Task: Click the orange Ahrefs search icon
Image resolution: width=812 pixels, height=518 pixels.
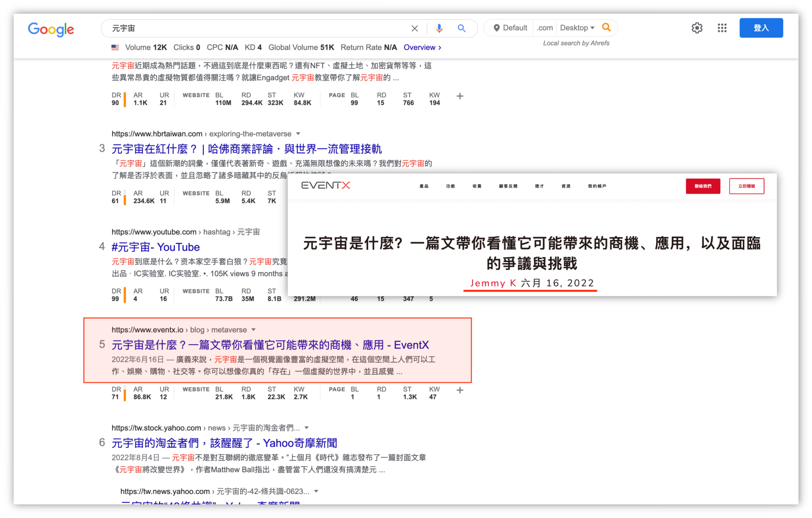Action: coord(607,27)
